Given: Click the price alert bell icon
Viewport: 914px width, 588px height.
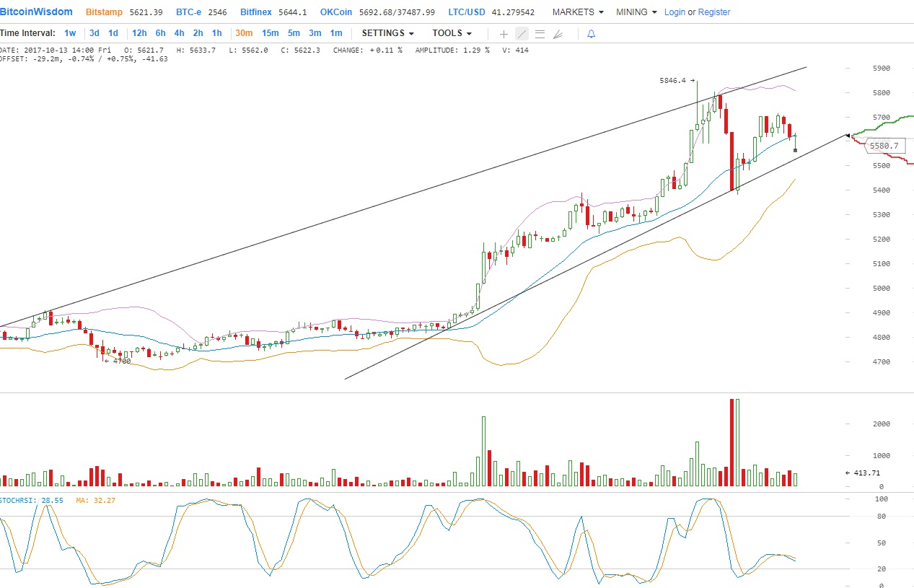Looking at the screenshot, I should click(592, 34).
